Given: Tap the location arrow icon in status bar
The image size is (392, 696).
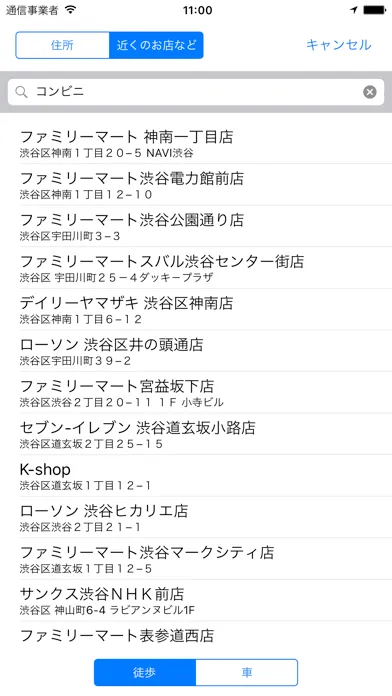Looking at the screenshot, I should click(x=354, y=10).
